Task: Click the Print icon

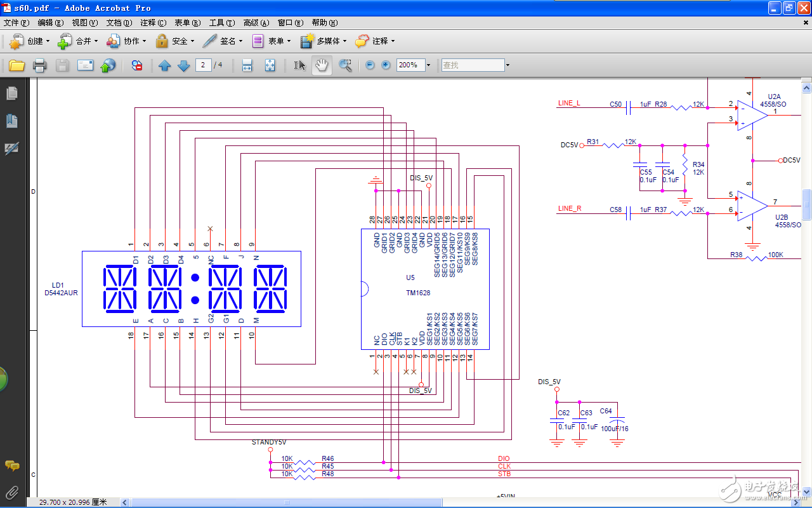Action: tap(39, 65)
